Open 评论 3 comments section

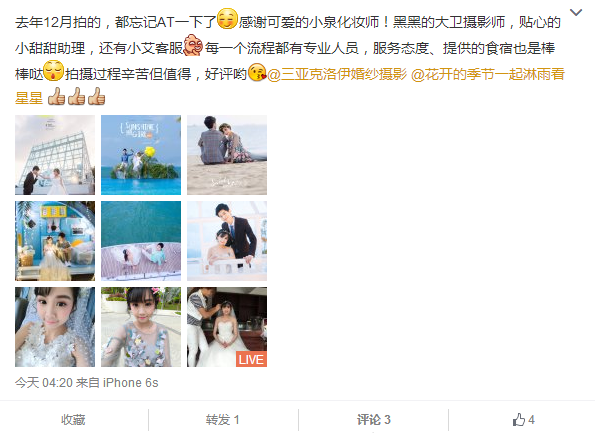coord(373,420)
